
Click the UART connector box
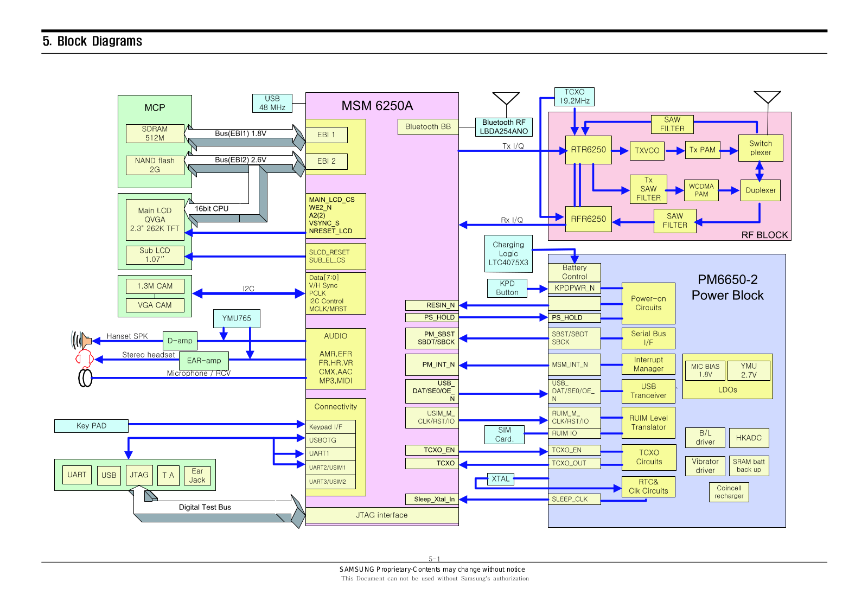coord(77,475)
